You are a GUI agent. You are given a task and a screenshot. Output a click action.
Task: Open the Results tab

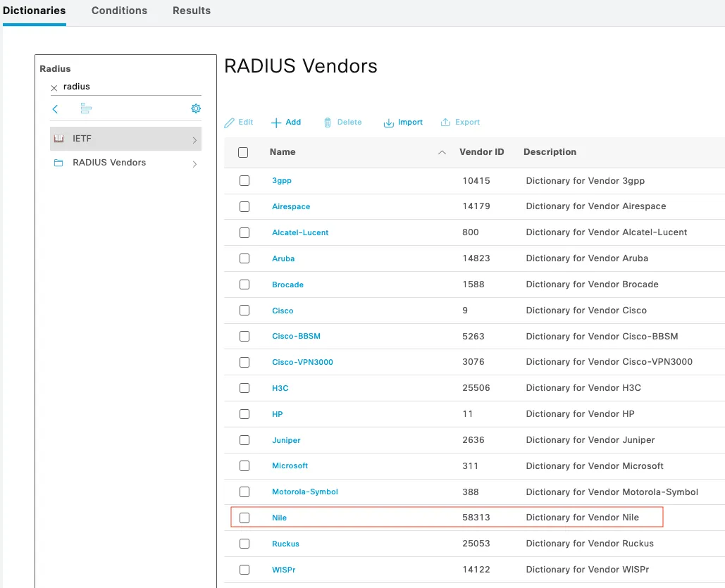pos(192,11)
